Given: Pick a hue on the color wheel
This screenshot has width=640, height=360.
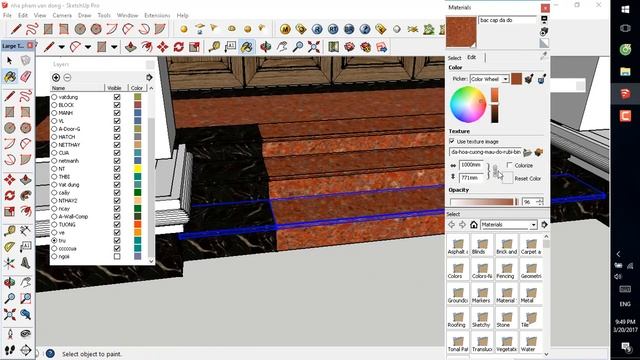Looking at the screenshot, I should (x=468, y=104).
